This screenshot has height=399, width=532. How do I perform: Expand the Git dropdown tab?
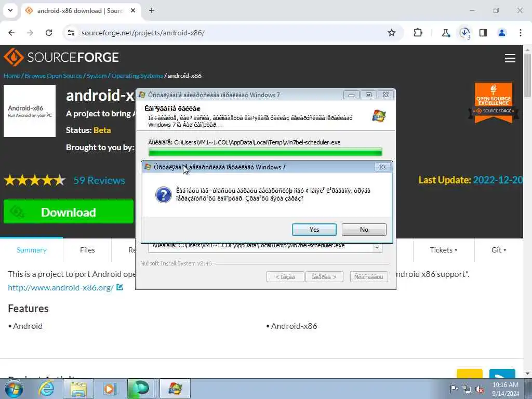point(499,250)
